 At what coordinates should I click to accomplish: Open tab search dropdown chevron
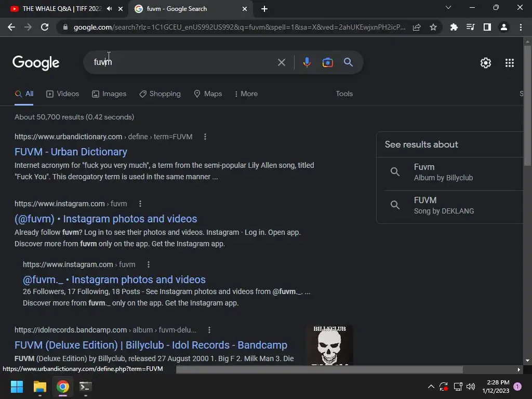[448, 7]
